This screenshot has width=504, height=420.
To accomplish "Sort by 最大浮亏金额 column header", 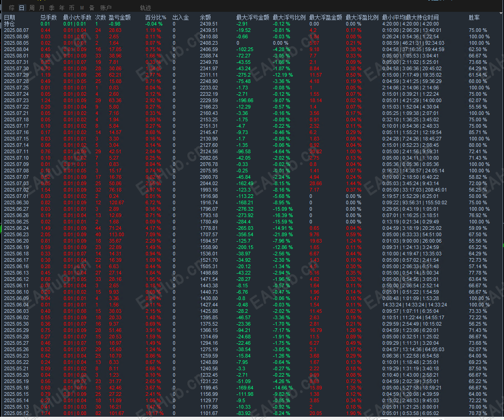I will pos(252,17).
